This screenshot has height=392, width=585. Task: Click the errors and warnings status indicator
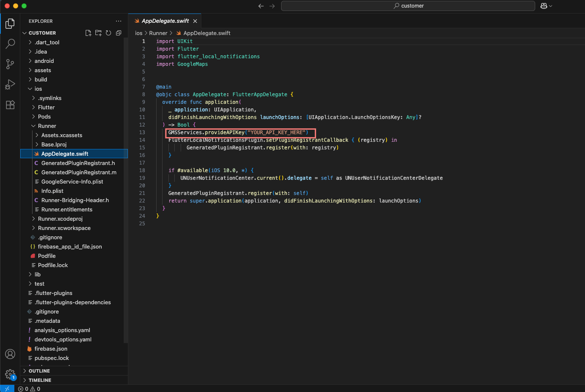pyautogui.click(x=30, y=389)
